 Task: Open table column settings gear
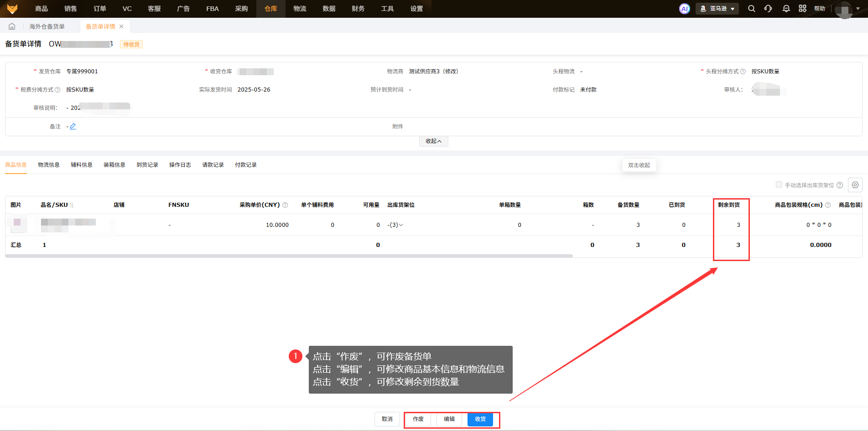click(855, 185)
